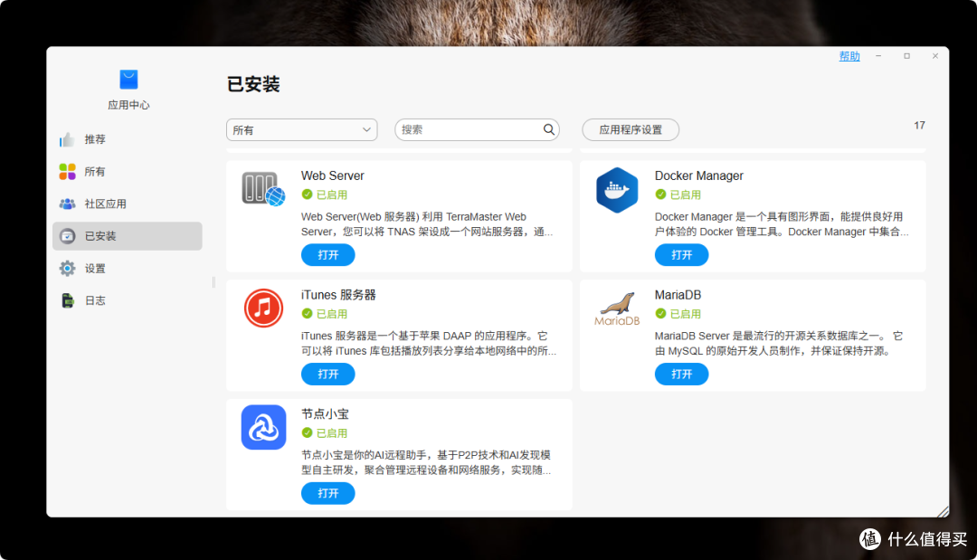Click the Docker Manager whale icon
Image resolution: width=977 pixels, height=560 pixels.
click(x=617, y=190)
